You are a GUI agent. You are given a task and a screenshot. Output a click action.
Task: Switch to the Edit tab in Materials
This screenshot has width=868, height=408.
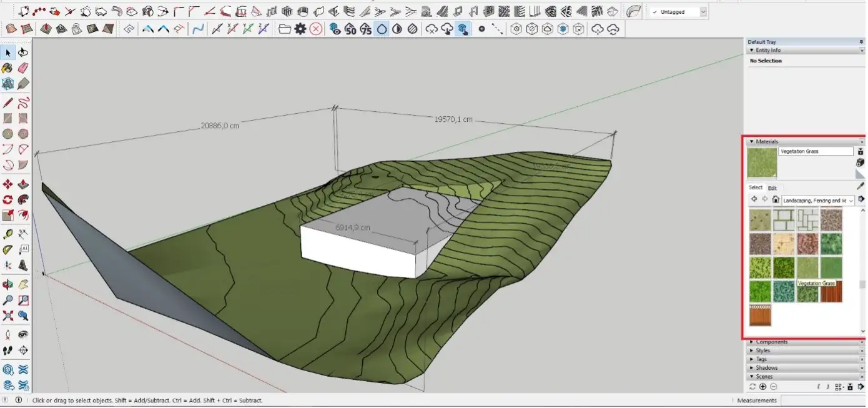point(772,188)
